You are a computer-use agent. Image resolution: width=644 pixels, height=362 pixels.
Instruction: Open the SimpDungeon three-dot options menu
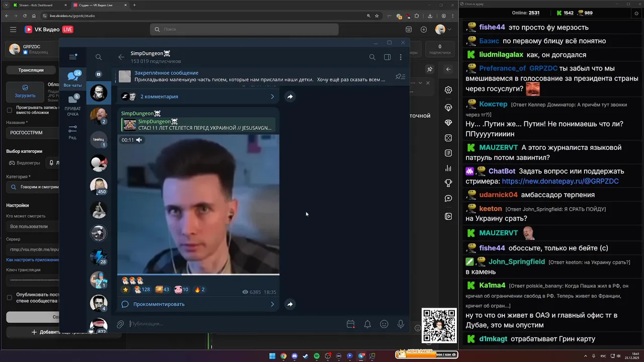(401, 57)
